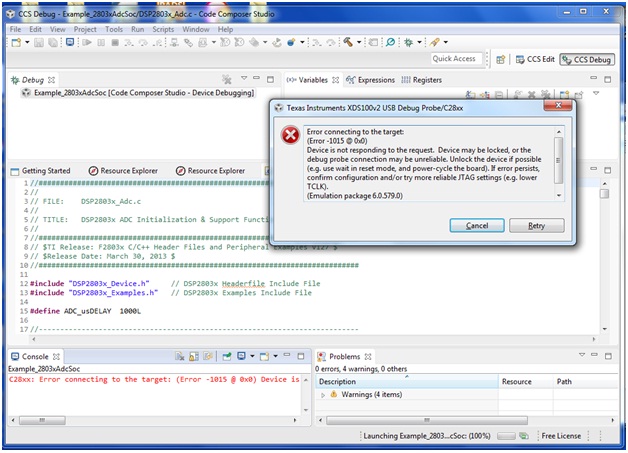Click the launch progress bar in status bar
The image size is (628, 453).
[x=506, y=436]
